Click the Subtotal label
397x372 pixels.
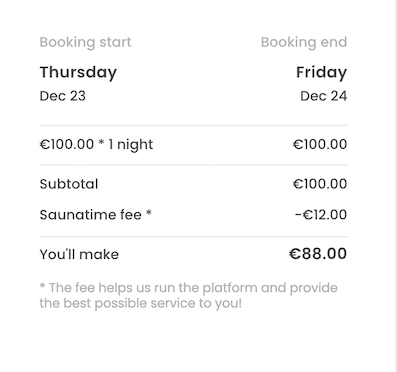tap(69, 184)
